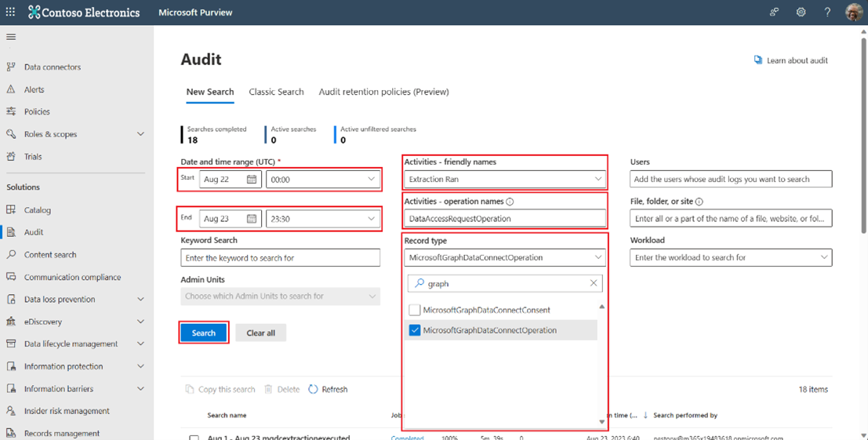
Task: Click the File, folder, or site info icon
Action: pos(699,202)
